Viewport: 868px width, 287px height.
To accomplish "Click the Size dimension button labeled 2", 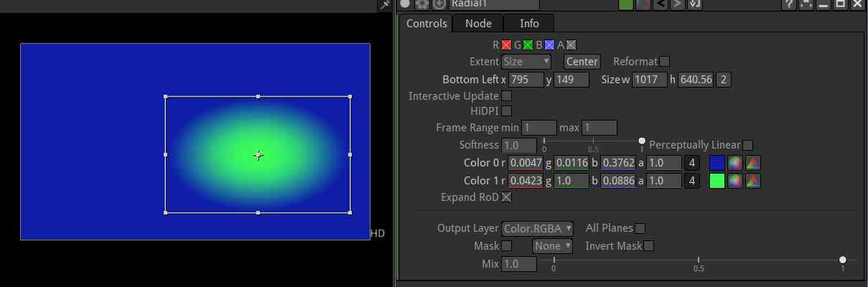I will tap(723, 80).
